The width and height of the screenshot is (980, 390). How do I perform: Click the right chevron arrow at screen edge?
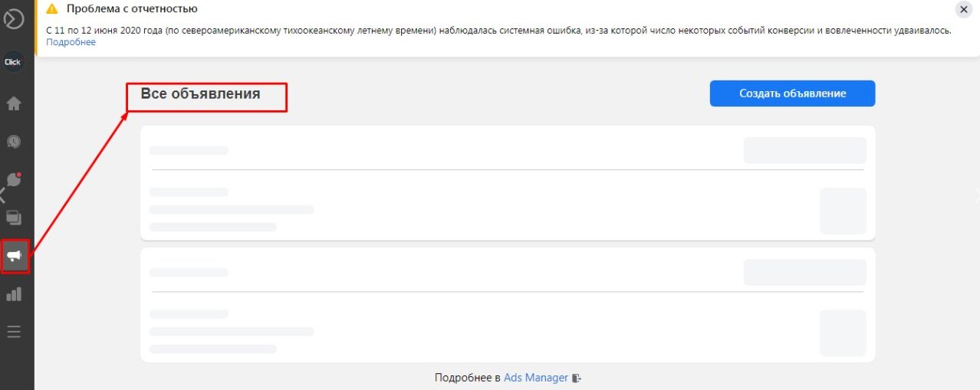(976, 195)
